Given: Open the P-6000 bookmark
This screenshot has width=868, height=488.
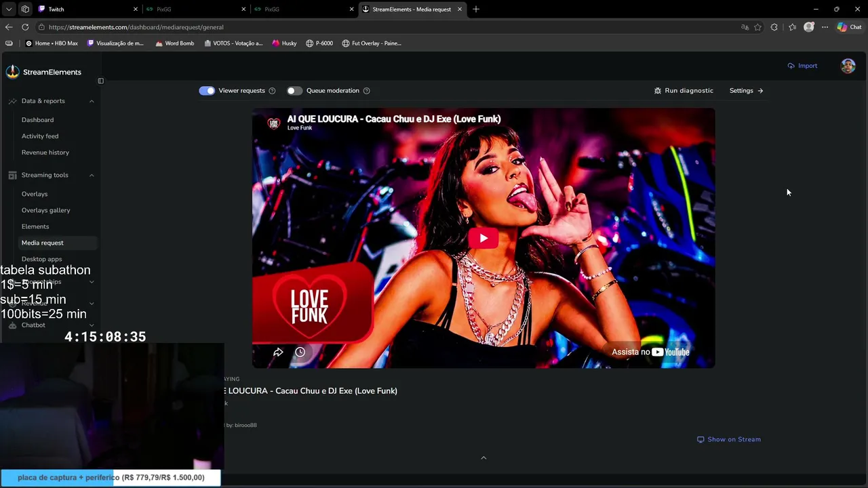Looking at the screenshot, I should (x=319, y=43).
